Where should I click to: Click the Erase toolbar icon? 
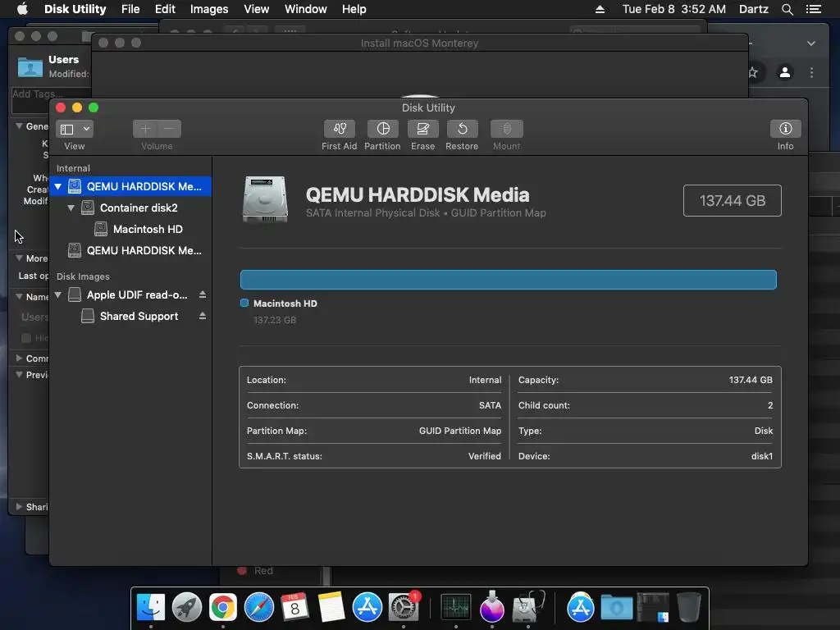[x=422, y=129]
